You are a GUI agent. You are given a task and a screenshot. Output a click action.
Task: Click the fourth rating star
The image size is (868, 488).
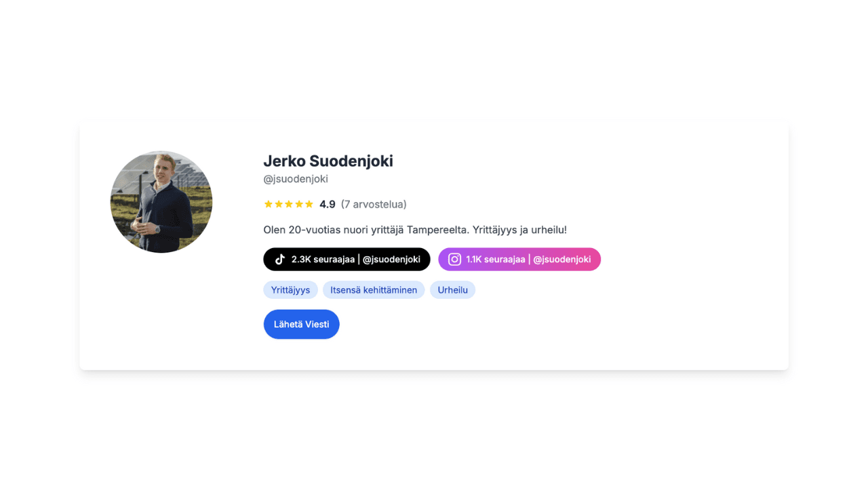(x=299, y=204)
